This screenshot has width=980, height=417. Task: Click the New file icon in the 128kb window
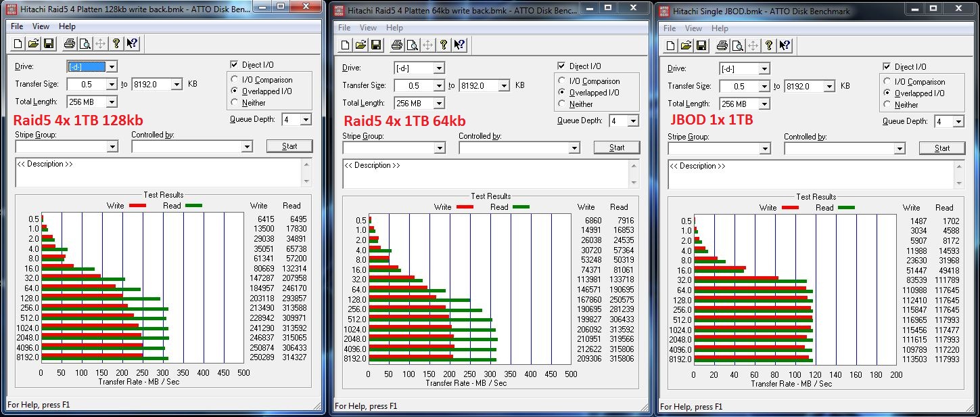pyautogui.click(x=18, y=44)
